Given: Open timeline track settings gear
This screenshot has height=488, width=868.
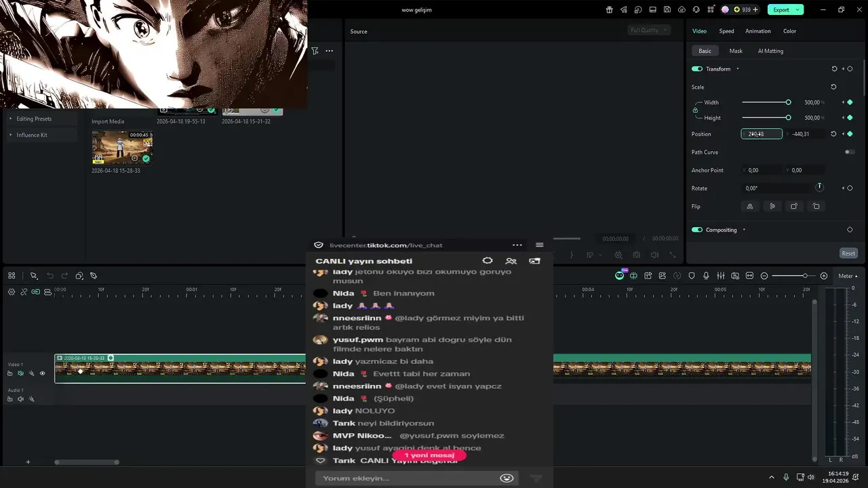Looking at the screenshot, I should (x=12, y=292).
